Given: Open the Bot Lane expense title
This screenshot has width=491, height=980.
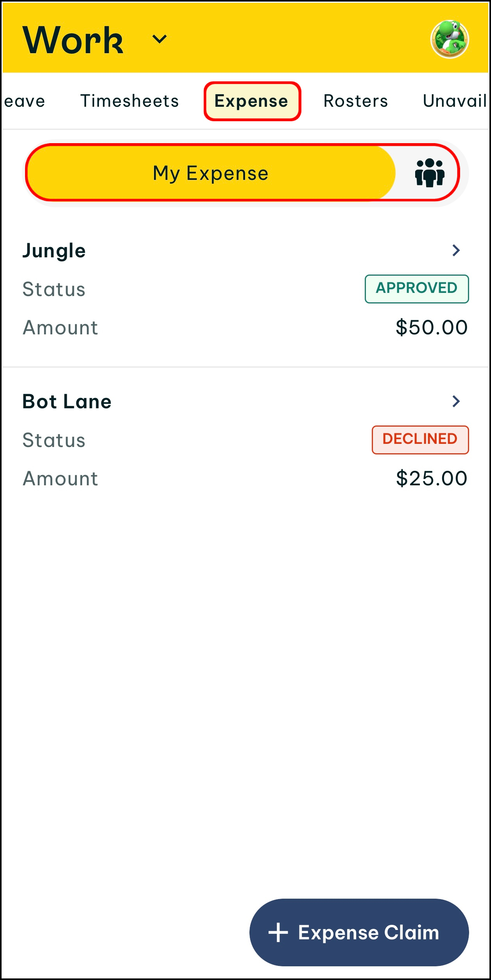Looking at the screenshot, I should point(67,402).
